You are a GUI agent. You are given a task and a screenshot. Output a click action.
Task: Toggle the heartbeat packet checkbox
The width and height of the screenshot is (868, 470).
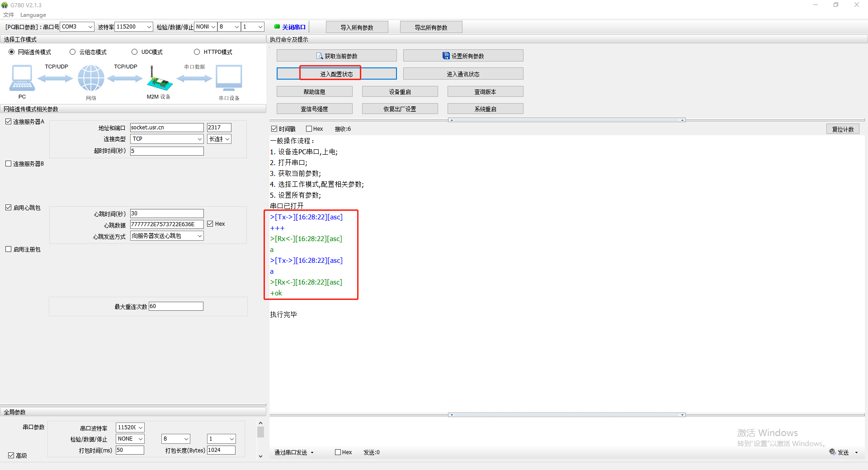pos(9,208)
